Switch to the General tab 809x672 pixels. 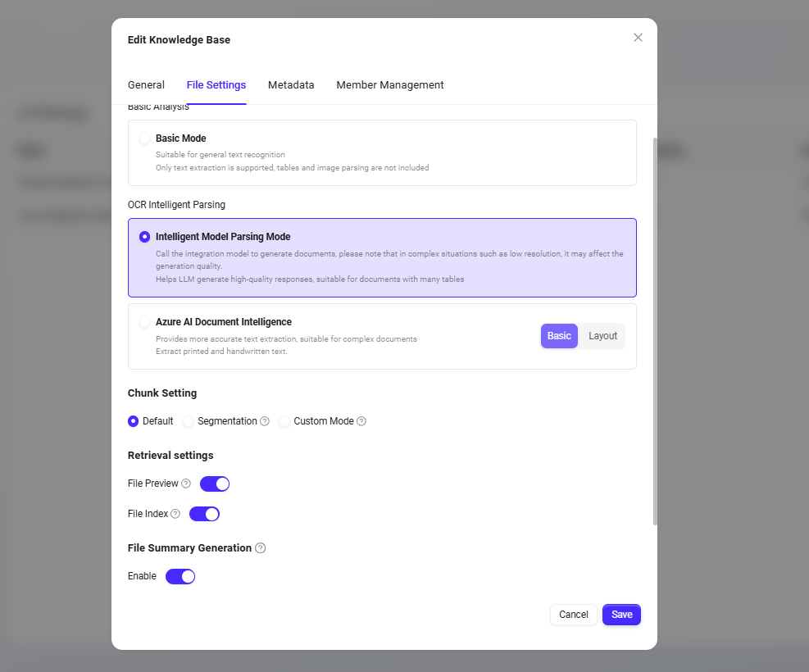(x=146, y=85)
